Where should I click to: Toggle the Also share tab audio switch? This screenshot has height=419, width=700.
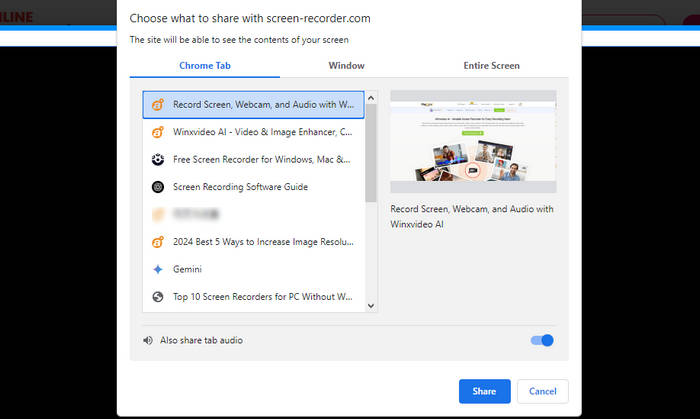542,340
